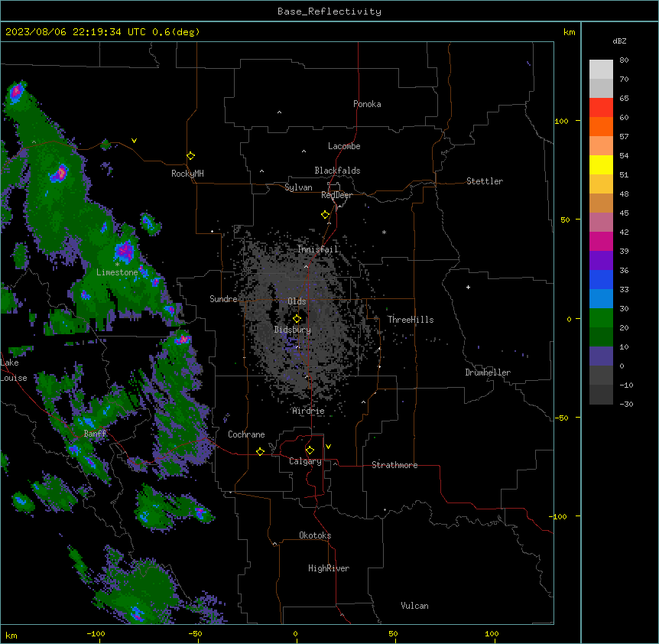Click the -30 value on dBZ legend

tap(626, 404)
